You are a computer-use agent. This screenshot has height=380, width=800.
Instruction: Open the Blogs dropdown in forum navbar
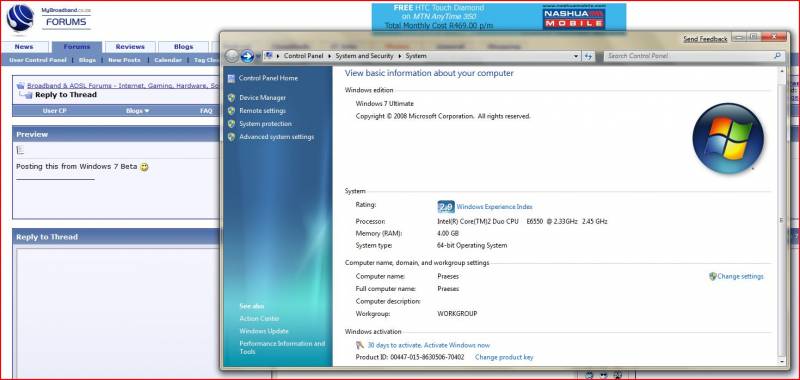point(138,111)
